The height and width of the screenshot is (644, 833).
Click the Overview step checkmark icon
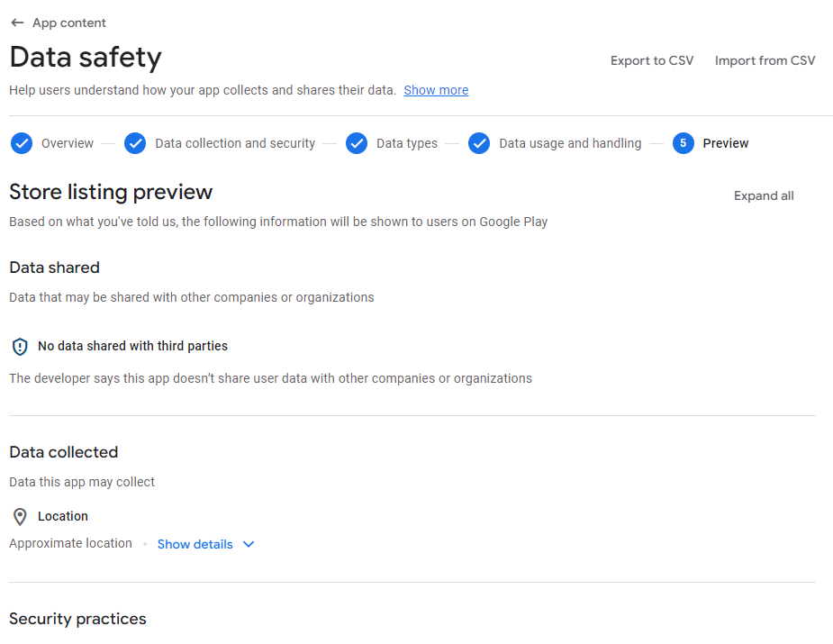coord(22,143)
